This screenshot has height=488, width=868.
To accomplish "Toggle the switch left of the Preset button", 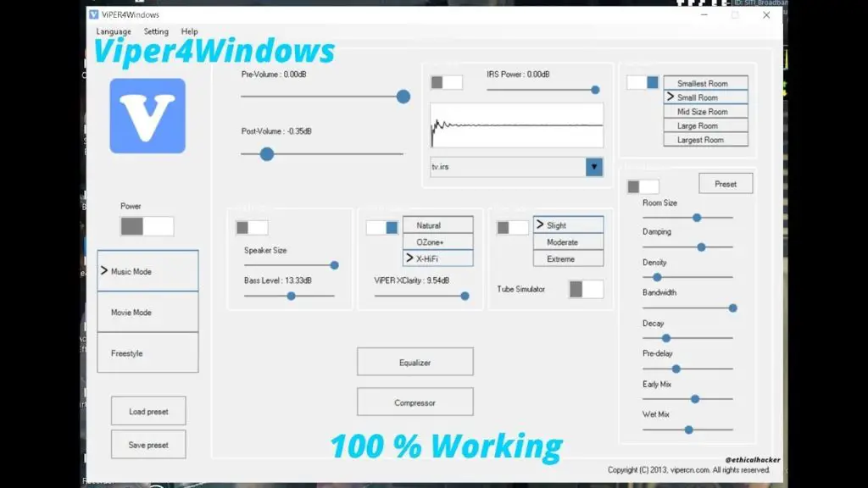I will pyautogui.click(x=643, y=186).
